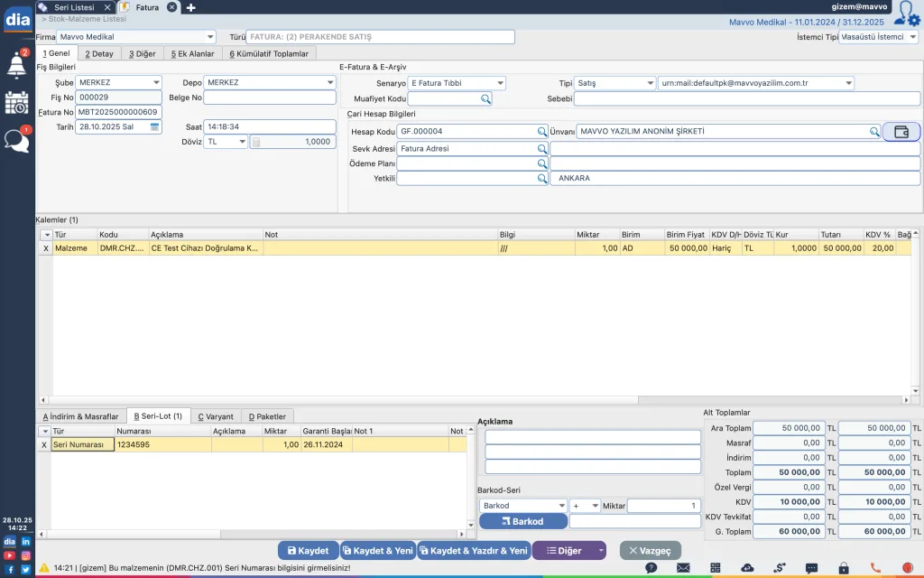The width and height of the screenshot is (924, 578).
Task: Search Hesap Kodu with magnifier icon
Action: point(542,132)
